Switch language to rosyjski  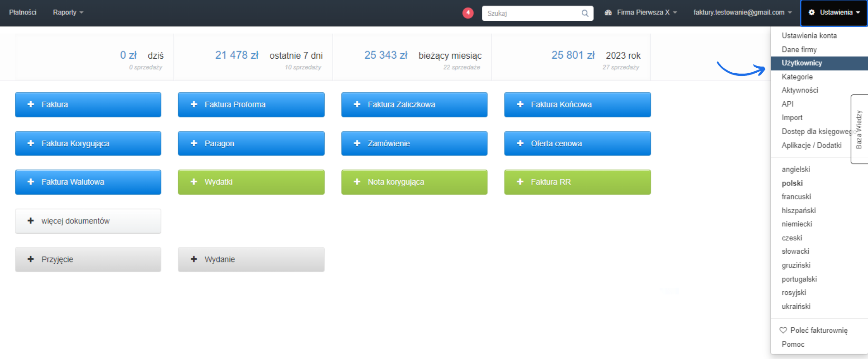tap(794, 293)
